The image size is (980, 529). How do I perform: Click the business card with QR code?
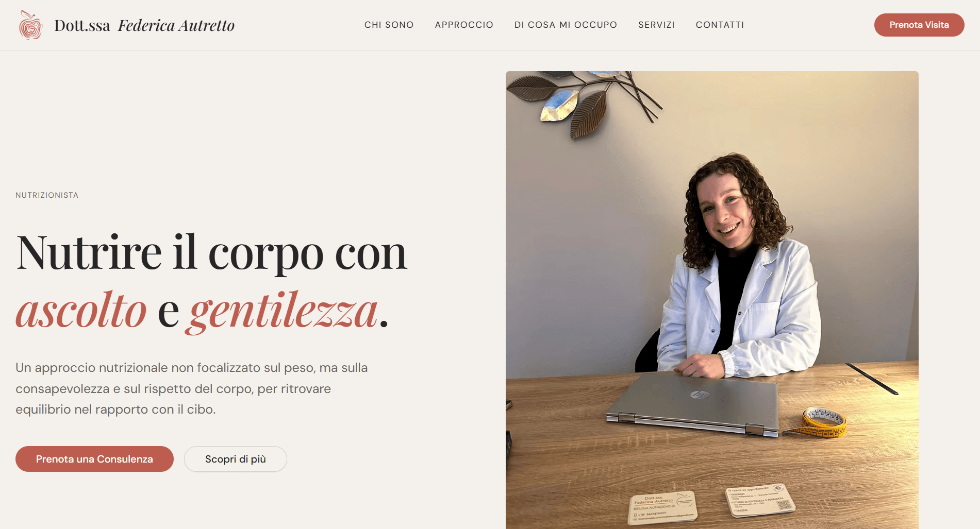coord(760,500)
